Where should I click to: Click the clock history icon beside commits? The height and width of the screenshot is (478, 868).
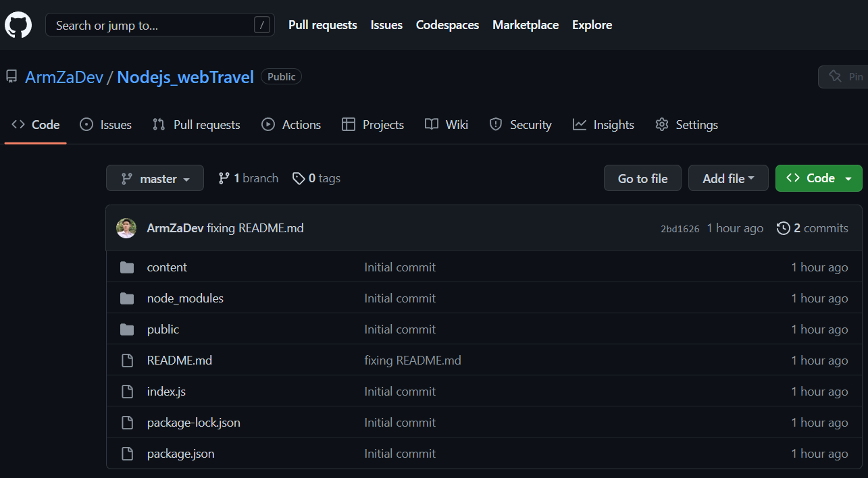point(784,228)
